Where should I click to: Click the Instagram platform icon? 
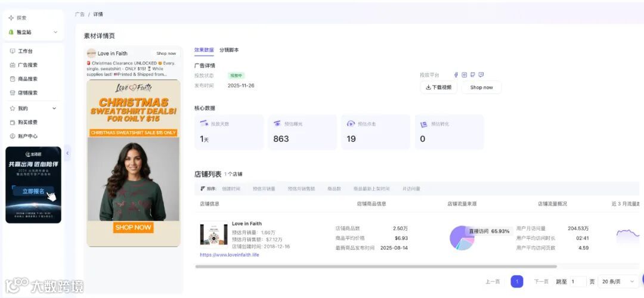[x=464, y=74]
